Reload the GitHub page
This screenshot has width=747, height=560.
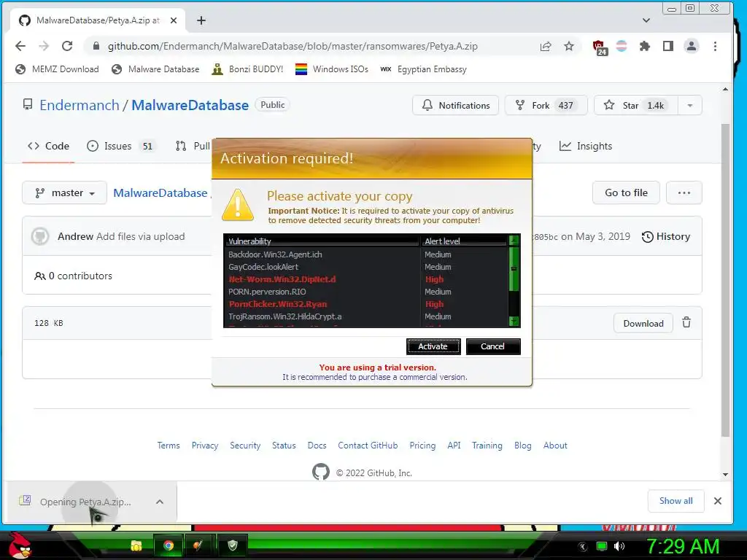tap(67, 46)
